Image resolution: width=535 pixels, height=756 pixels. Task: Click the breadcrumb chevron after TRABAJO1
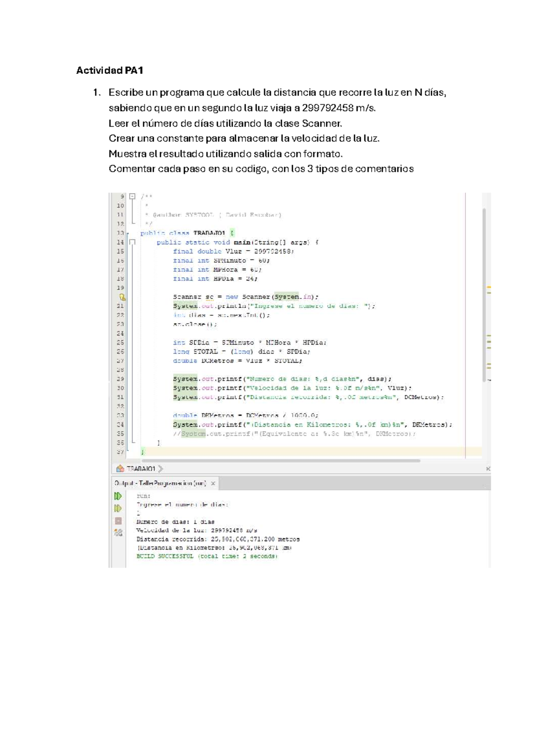(160, 468)
